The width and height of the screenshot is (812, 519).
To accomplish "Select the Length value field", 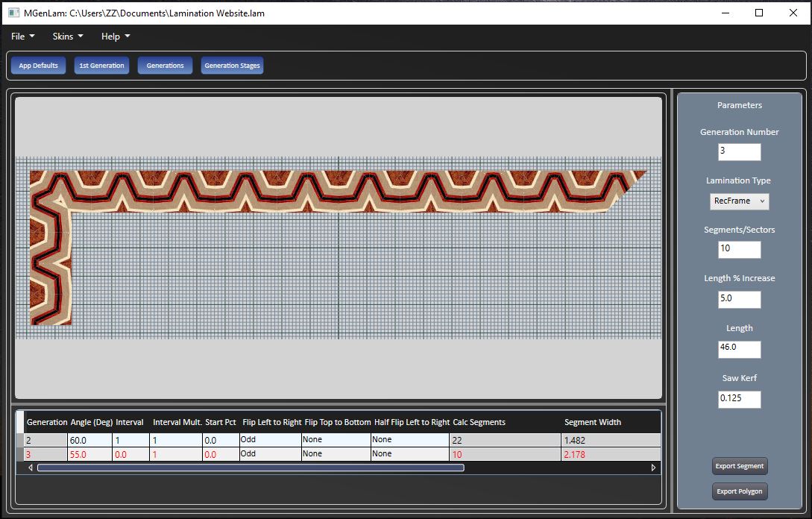I will click(x=739, y=349).
